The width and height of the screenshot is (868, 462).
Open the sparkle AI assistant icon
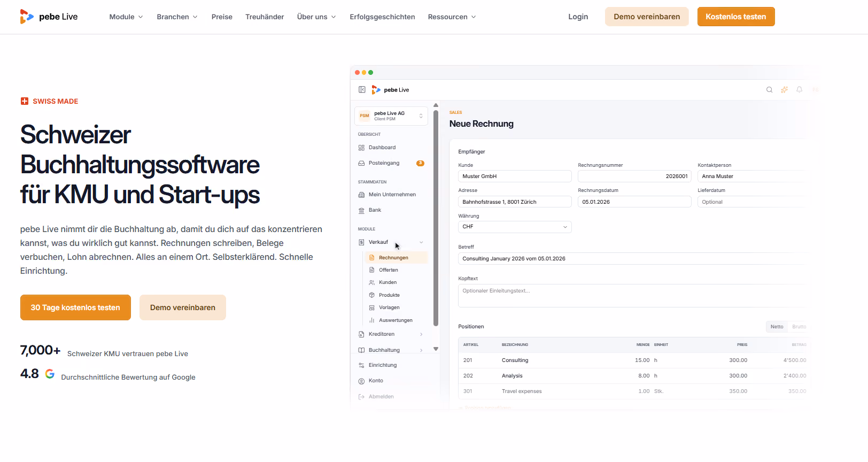click(784, 90)
